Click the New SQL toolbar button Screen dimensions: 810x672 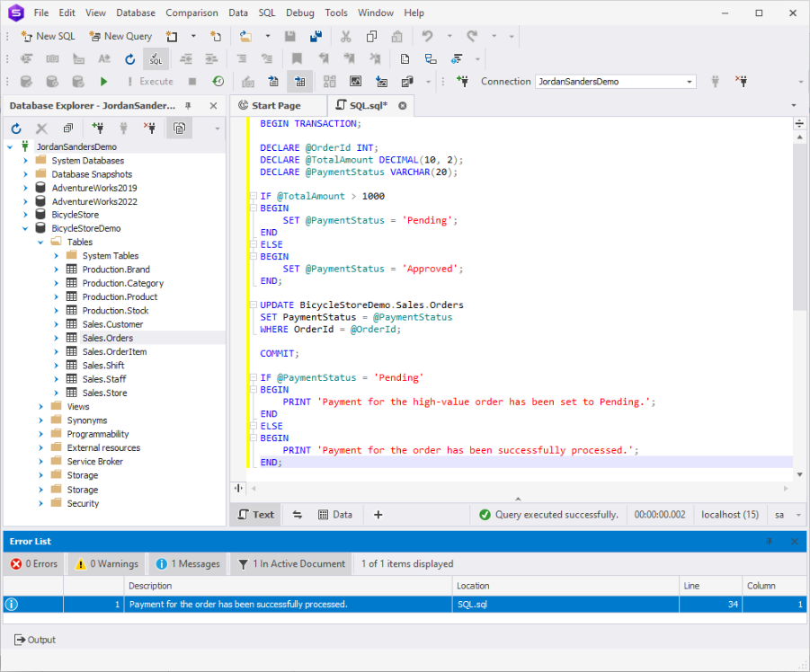tap(49, 36)
